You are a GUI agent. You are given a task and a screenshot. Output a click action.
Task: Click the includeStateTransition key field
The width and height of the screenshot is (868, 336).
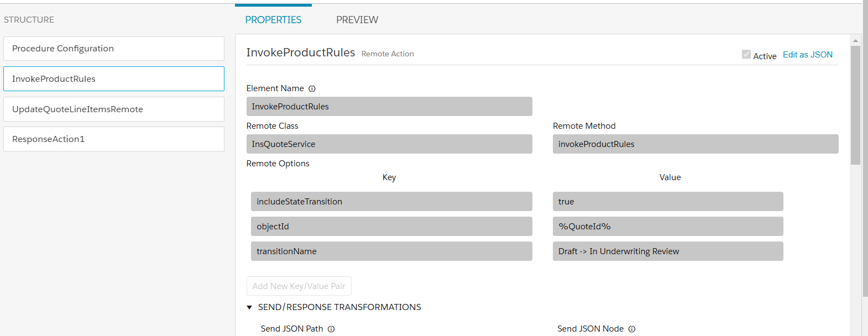click(x=391, y=202)
